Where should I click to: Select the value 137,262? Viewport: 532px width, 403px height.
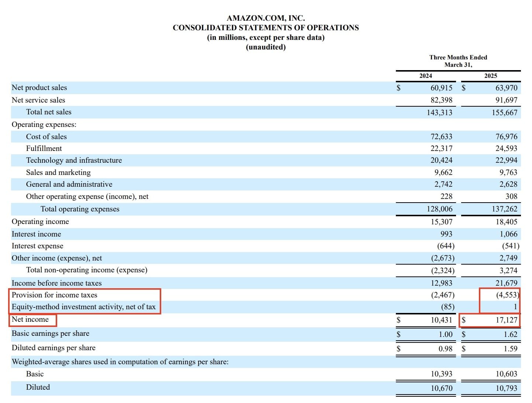pos(504,209)
